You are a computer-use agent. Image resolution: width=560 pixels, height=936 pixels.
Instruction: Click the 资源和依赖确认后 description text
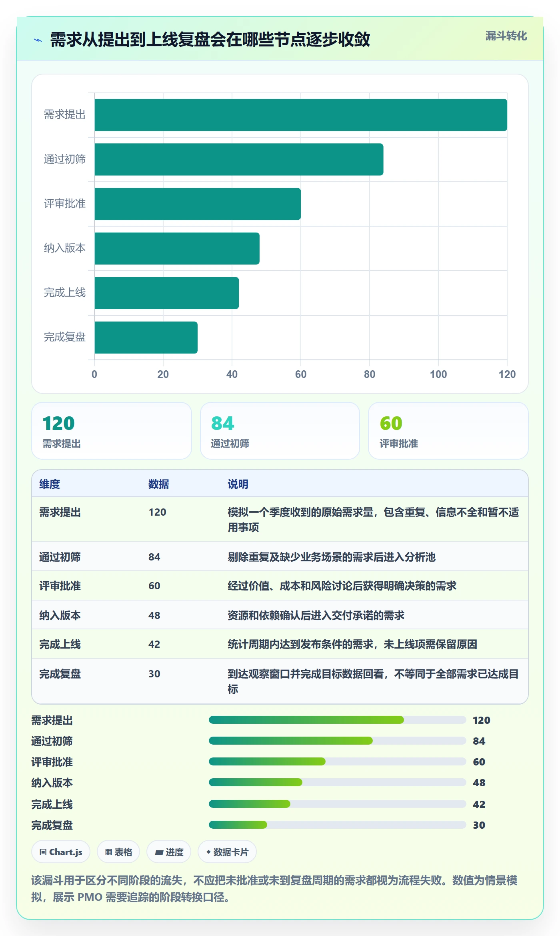pyautogui.click(x=316, y=615)
